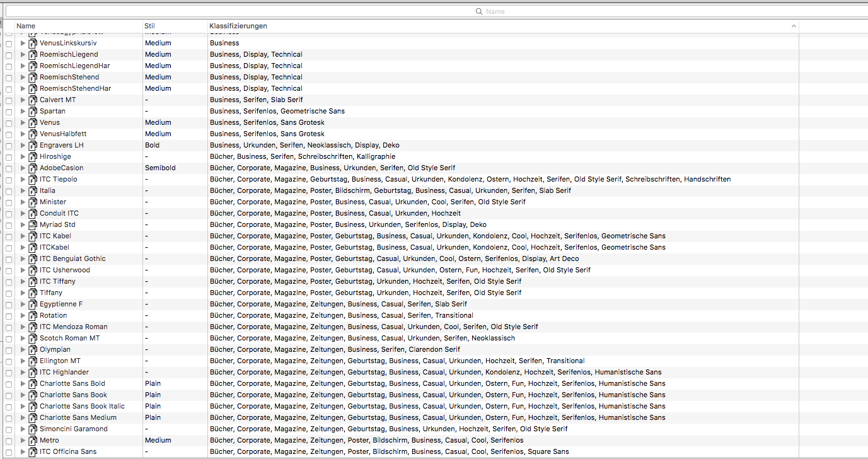Reverse sort order using the header arrow

794,26
